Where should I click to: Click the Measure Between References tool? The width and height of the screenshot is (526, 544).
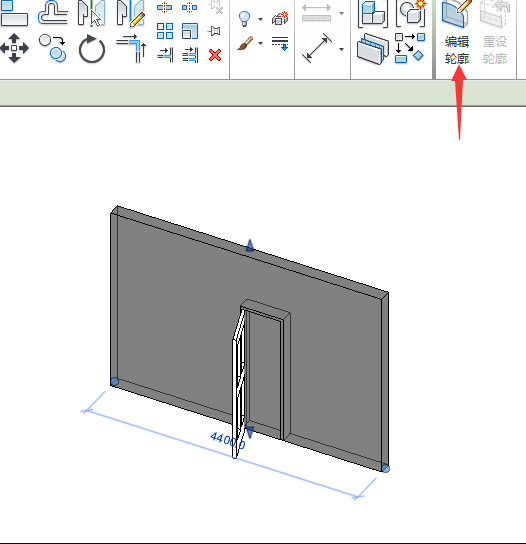(316, 13)
